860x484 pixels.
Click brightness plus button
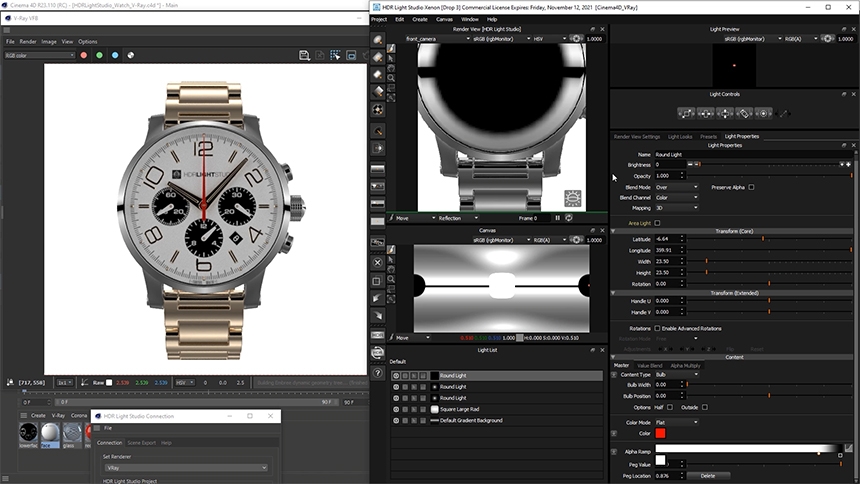[848, 165]
